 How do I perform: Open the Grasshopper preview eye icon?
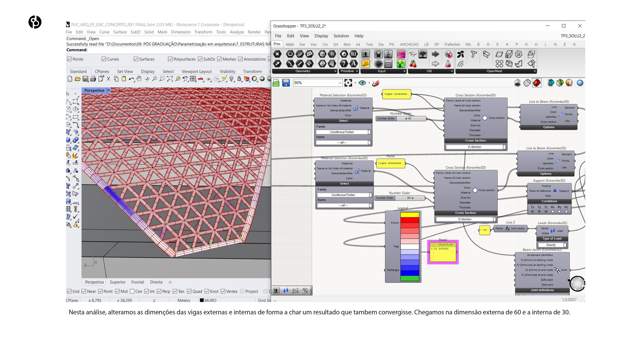[x=362, y=83]
